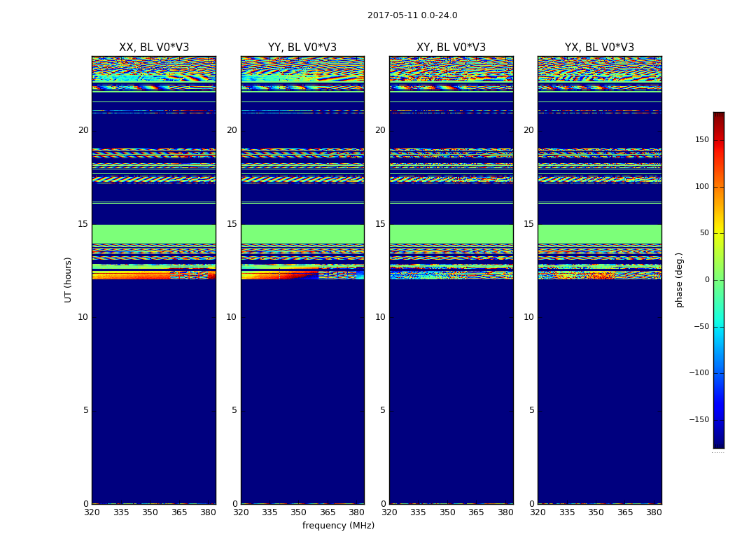The height and width of the screenshot is (560, 735).
Task: Click the green band in XX panel
Action: 153,234
